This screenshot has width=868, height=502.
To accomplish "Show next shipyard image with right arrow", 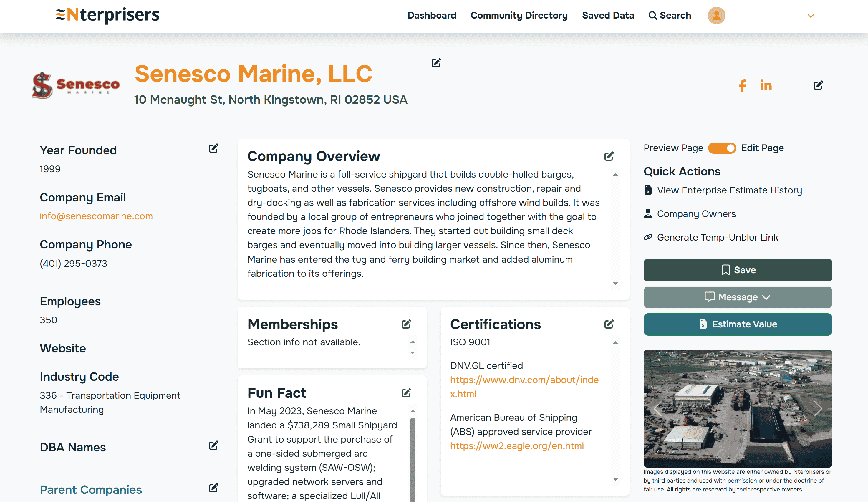I will (x=818, y=409).
